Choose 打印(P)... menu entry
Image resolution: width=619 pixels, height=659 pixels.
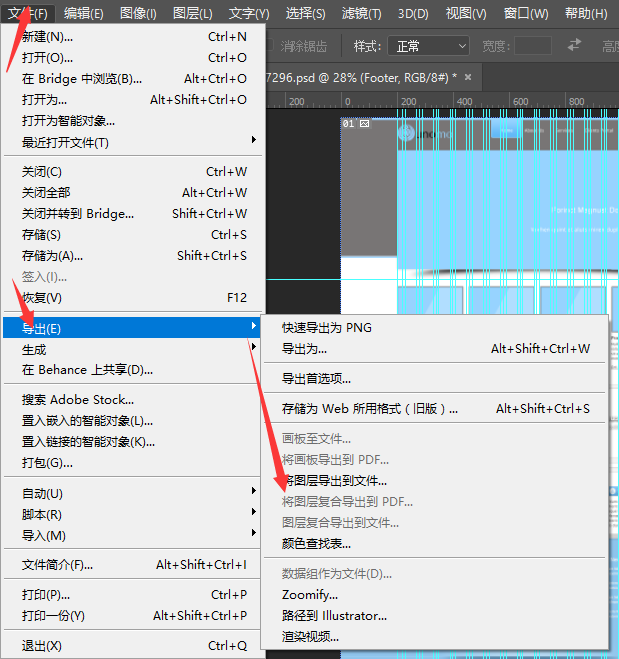[x=132, y=595]
